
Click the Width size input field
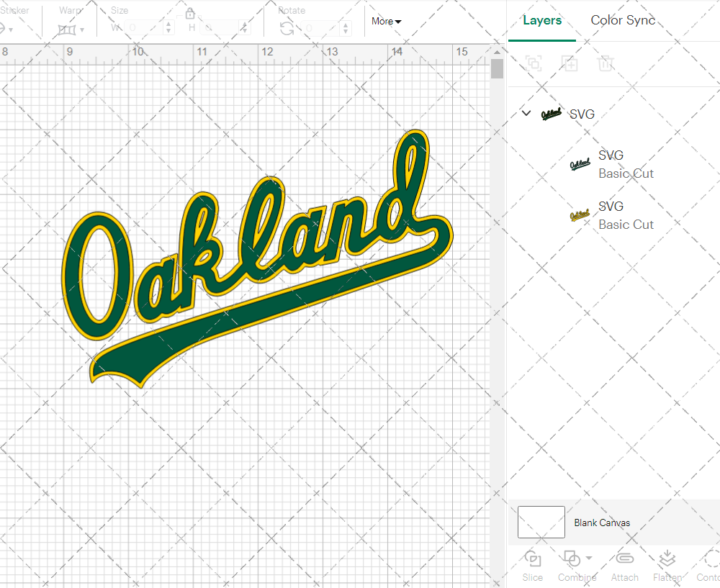coord(144,27)
